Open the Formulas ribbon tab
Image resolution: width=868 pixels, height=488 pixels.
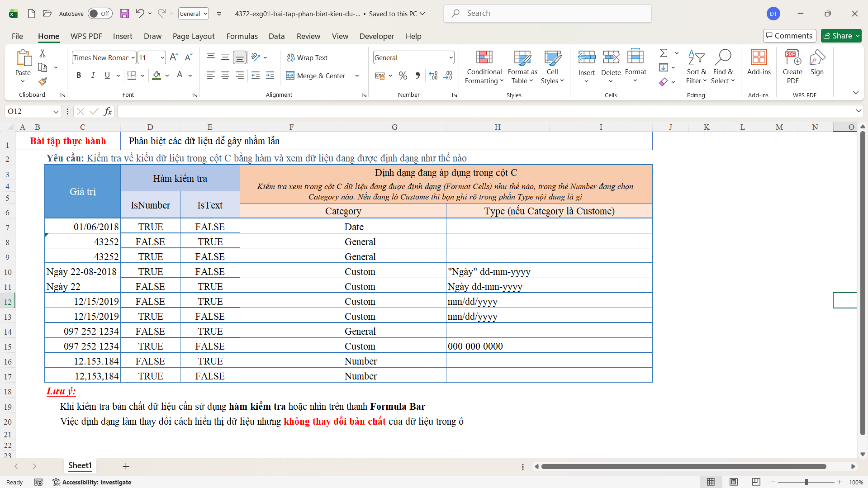click(242, 36)
